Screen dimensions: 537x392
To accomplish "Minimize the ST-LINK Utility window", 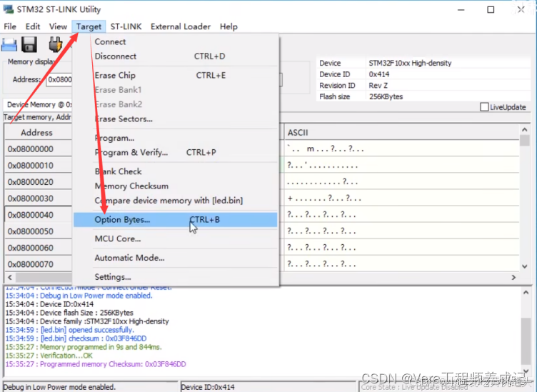I will (461, 9).
